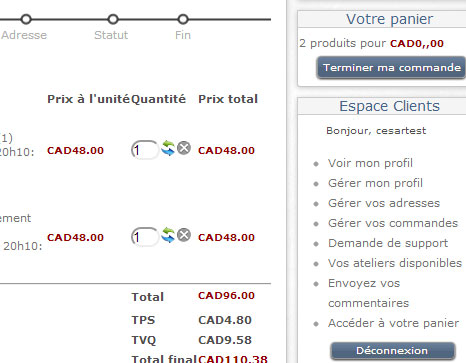This screenshot has width=466, height=363.
Task: Open Gérer vos adresses link
Action: [x=384, y=203]
